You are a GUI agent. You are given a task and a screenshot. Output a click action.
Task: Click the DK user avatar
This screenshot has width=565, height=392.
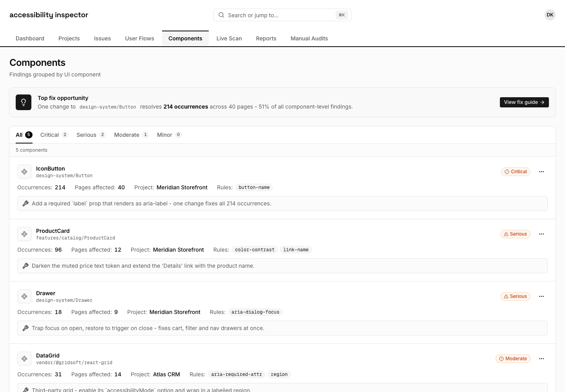(550, 15)
